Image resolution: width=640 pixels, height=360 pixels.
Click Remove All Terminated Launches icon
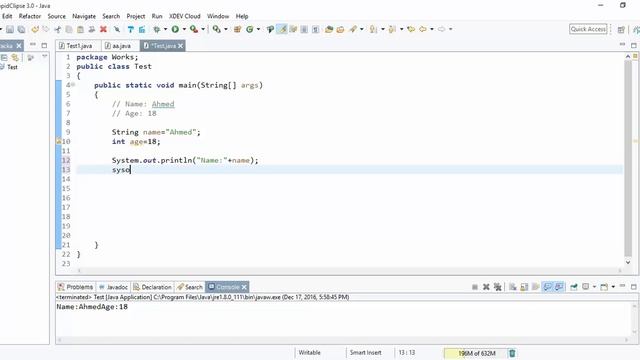click(x=498, y=287)
